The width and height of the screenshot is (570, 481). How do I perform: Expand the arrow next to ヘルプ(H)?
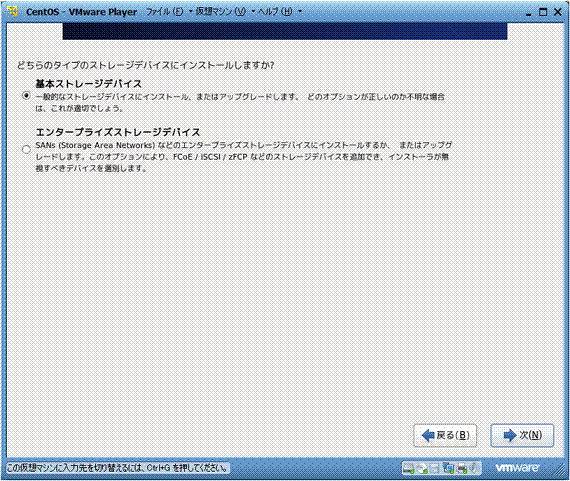click(x=300, y=12)
